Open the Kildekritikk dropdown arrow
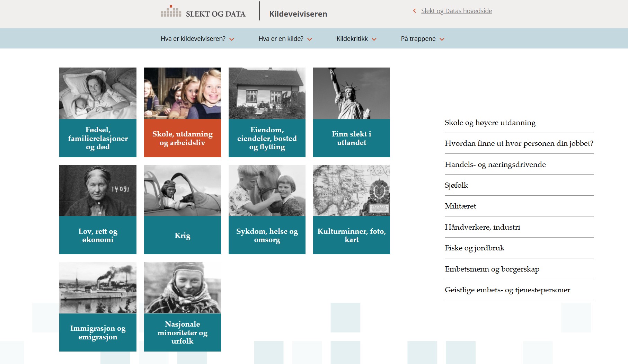Image resolution: width=628 pixels, height=364 pixels. pos(374,39)
